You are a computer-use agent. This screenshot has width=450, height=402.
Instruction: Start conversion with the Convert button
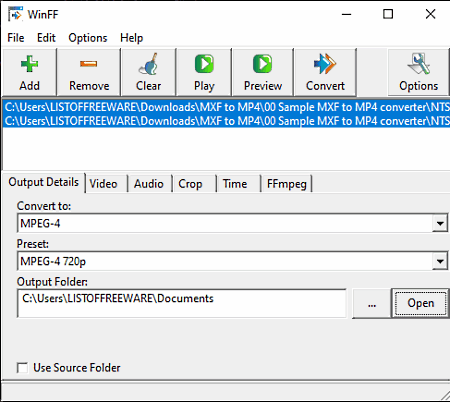point(325,72)
